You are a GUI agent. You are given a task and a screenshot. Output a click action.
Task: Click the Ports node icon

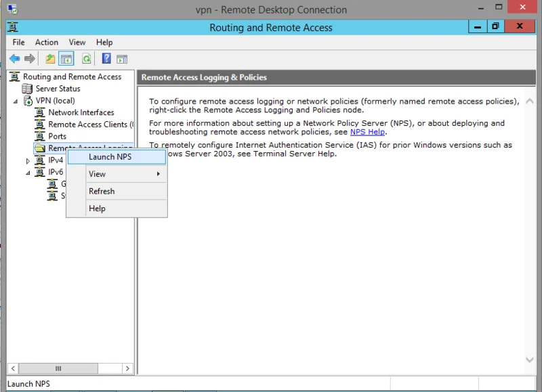pyautogui.click(x=40, y=136)
